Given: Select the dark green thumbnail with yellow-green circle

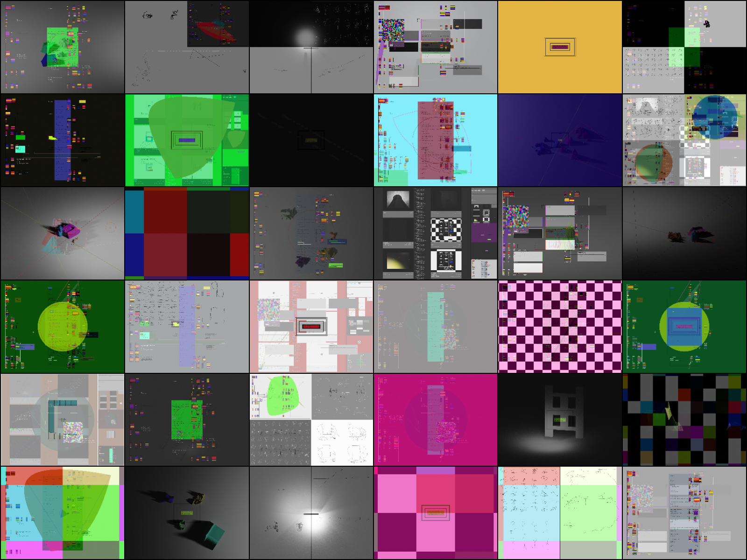Looking at the screenshot, I should pyautogui.click(x=63, y=327).
